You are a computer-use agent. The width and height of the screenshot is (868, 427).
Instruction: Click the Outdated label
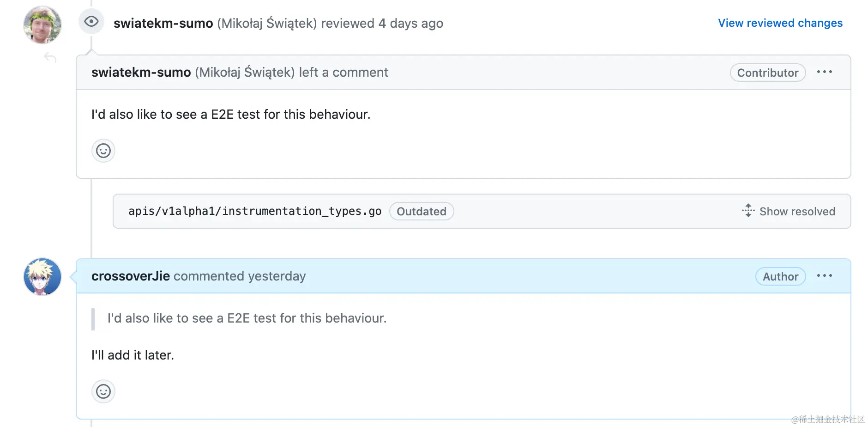421,211
